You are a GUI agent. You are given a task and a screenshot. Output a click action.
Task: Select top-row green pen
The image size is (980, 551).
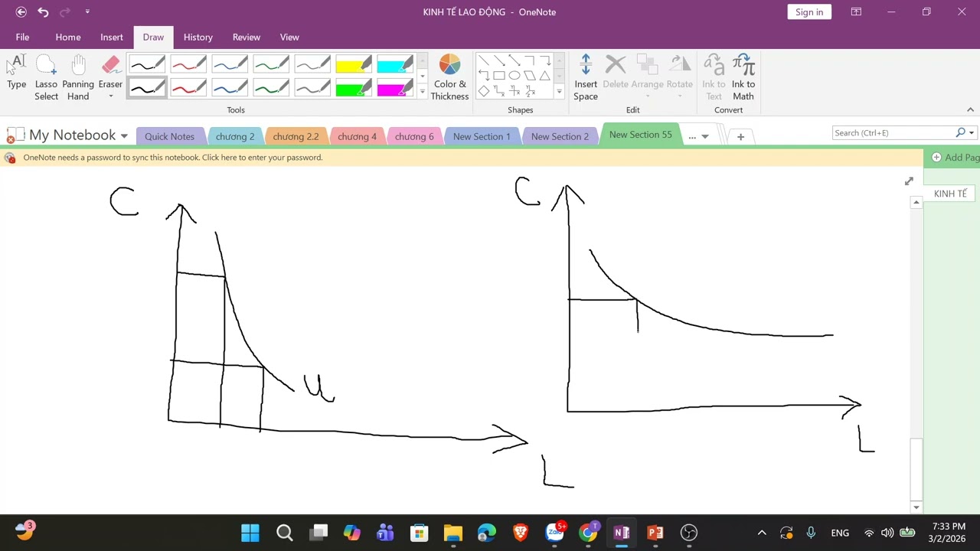pyautogui.click(x=271, y=64)
